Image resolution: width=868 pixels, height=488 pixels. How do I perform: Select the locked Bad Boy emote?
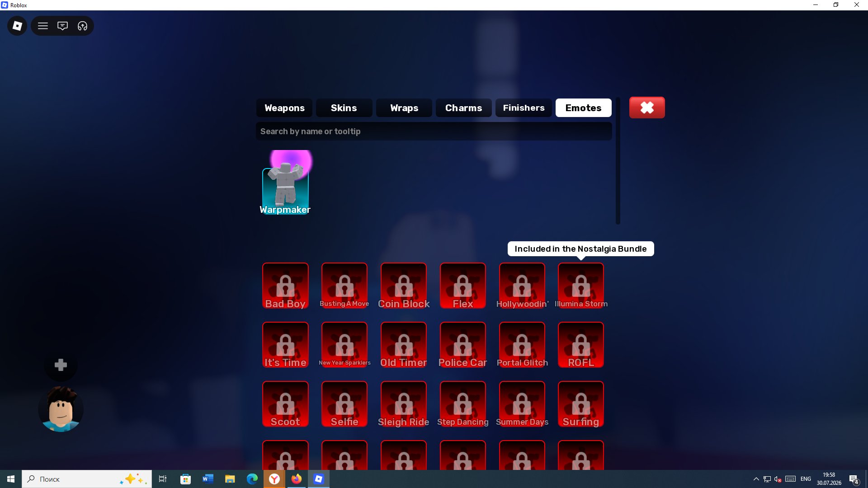click(x=285, y=286)
